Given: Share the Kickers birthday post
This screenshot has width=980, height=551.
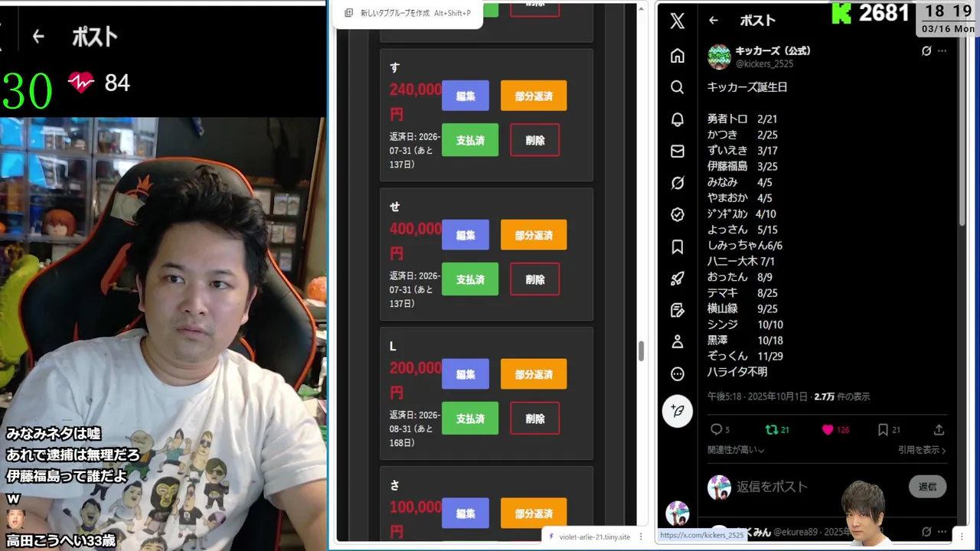Looking at the screenshot, I should [x=939, y=429].
